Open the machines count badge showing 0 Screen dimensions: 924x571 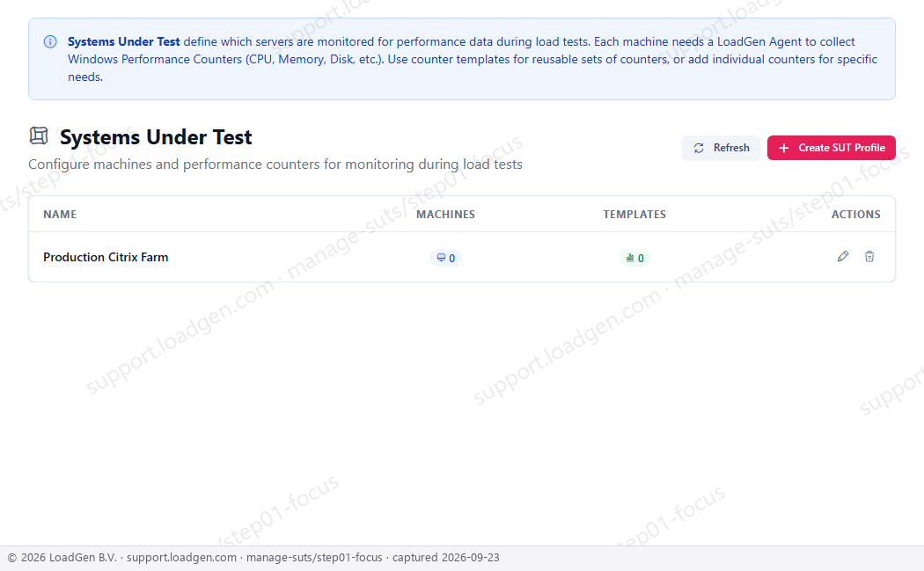[x=445, y=258]
